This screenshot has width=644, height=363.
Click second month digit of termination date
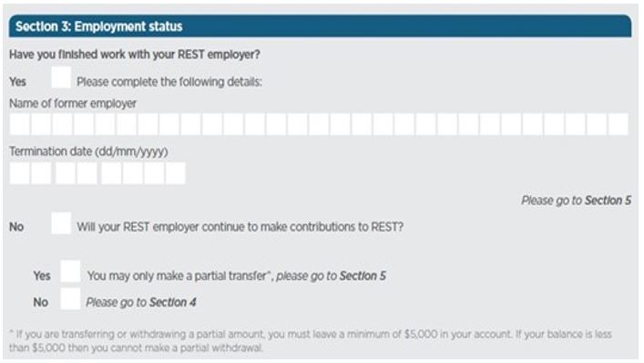[x=87, y=173]
